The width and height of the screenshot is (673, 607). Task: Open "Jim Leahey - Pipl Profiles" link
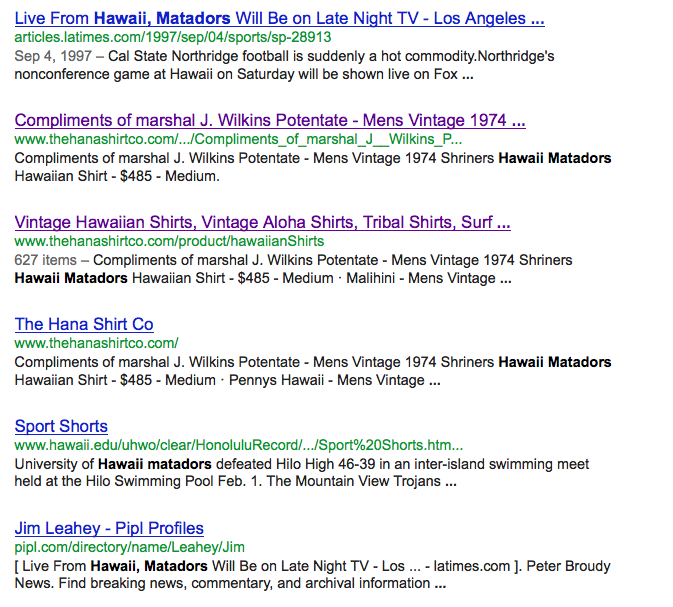click(109, 528)
